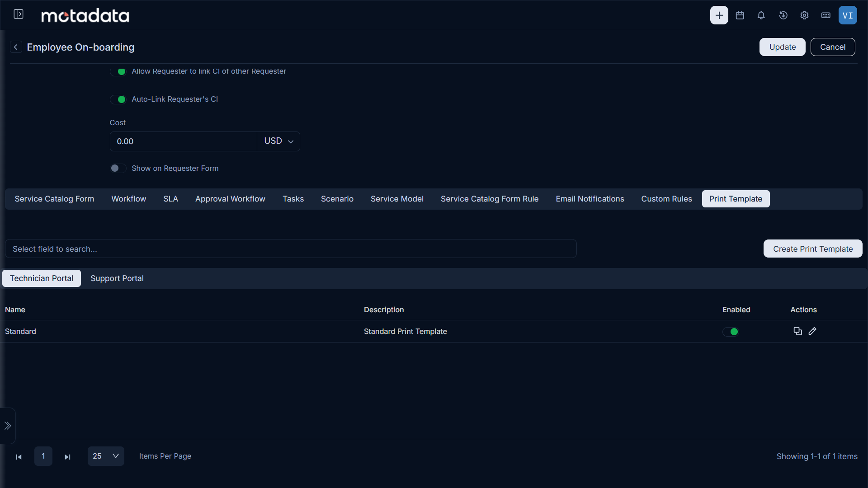Viewport: 868px width, 488px height.
Task: Select the Technician Portal tab
Action: [42, 278]
